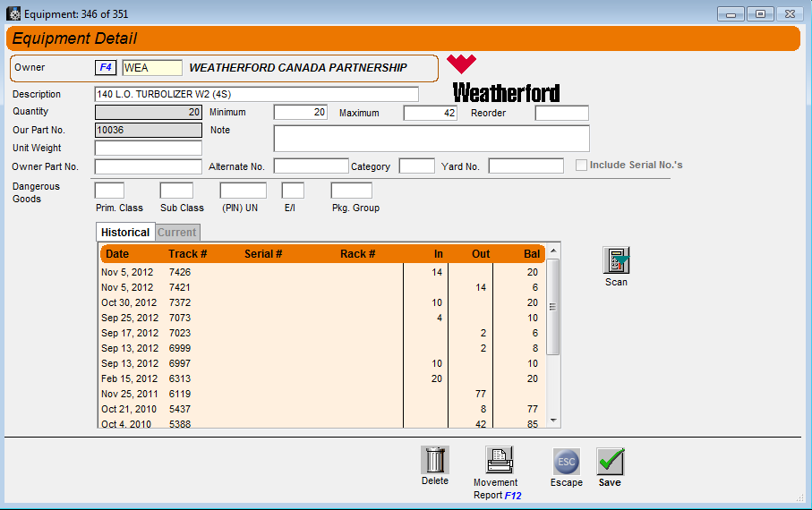
Task: Open the Movement Report printer icon
Action: (499, 460)
